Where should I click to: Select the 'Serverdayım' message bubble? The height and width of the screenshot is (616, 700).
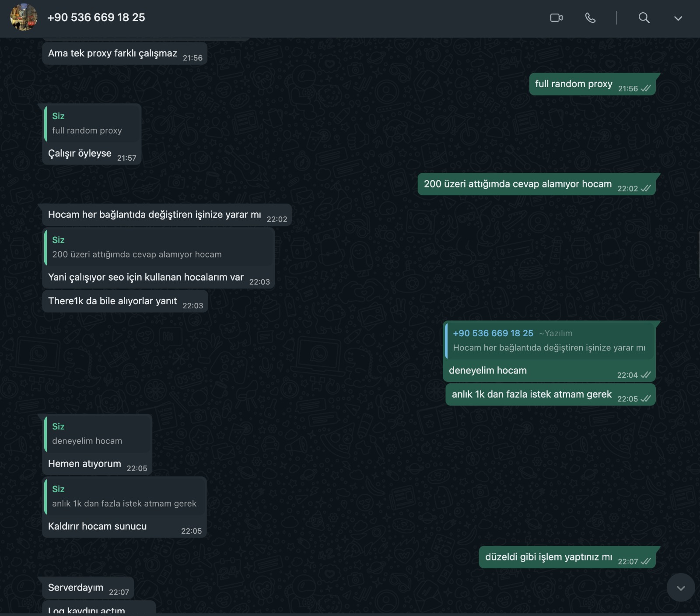(x=88, y=588)
